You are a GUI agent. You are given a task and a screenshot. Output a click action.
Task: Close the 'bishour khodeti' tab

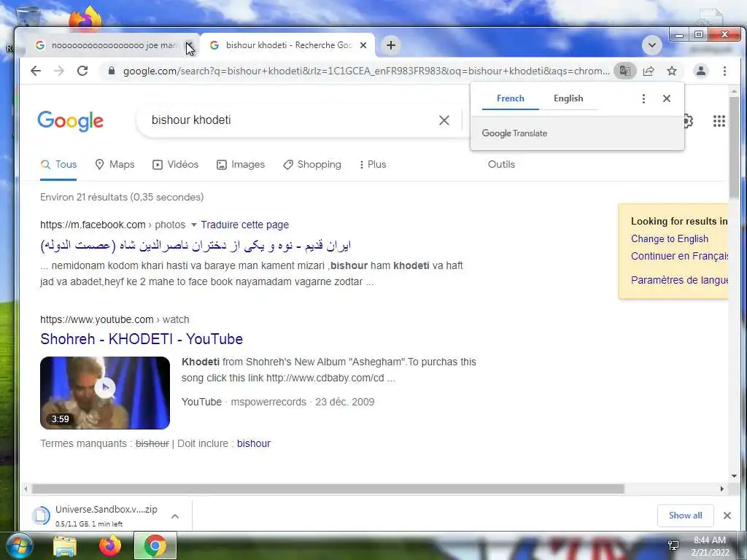[363, 45]
